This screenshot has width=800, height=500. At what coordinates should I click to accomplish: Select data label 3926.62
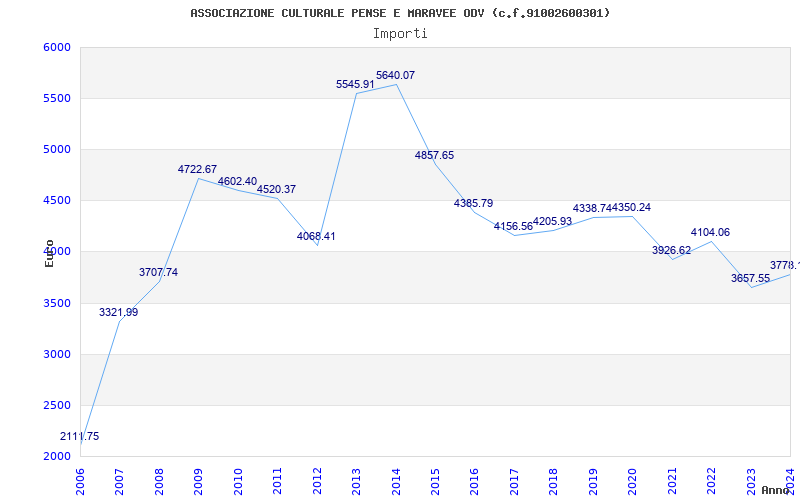(671, 250)
